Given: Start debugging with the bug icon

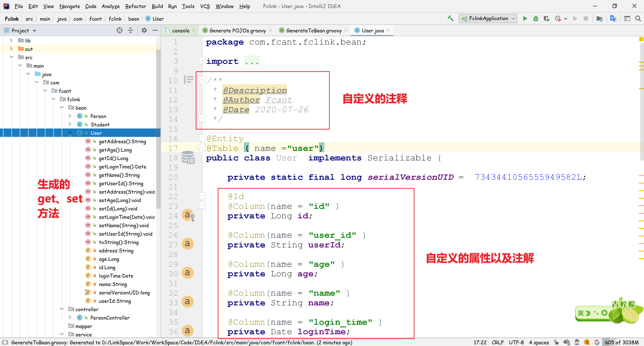Looking at the screenshot, I should (x=535, y=18).
